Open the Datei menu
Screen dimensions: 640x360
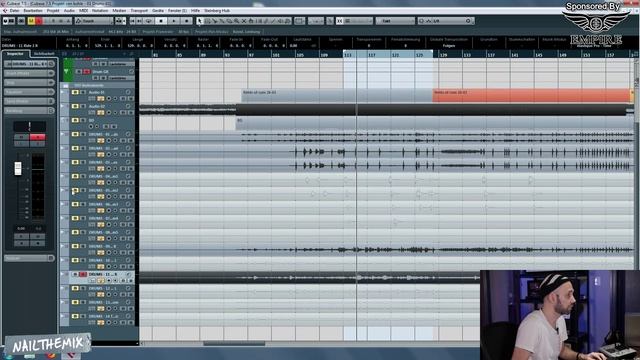tap(14, 11)
